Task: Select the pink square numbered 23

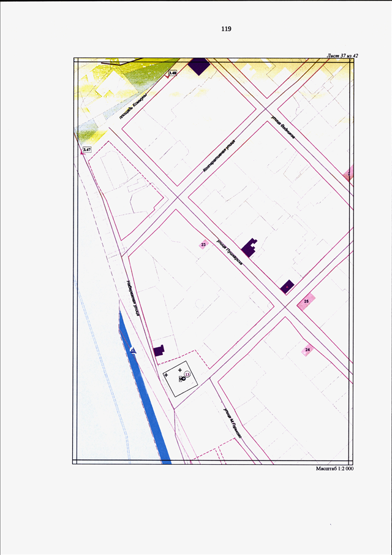Action: 203,245
